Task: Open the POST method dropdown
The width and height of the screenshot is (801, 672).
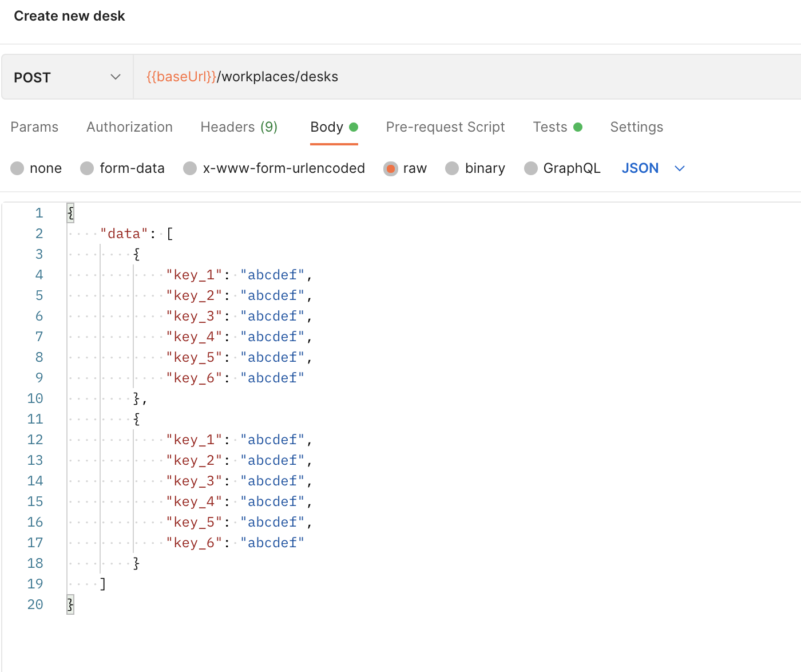Action: 68,77
